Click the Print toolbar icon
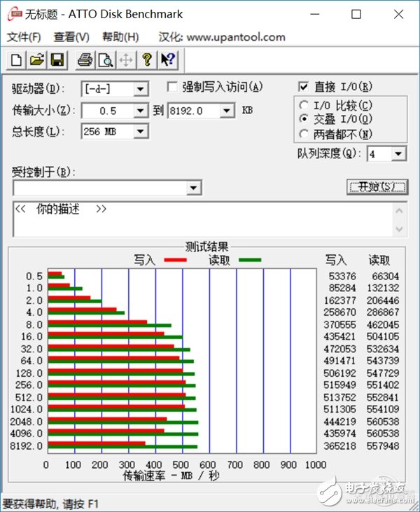 (85, 60)
